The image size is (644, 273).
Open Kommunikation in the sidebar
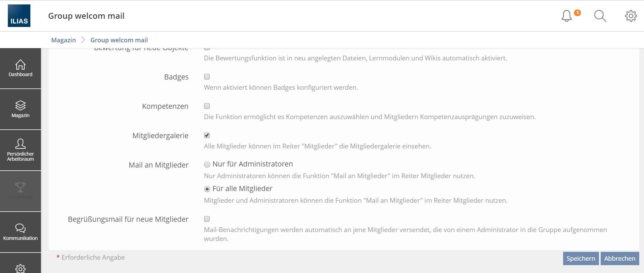point(20,232)
